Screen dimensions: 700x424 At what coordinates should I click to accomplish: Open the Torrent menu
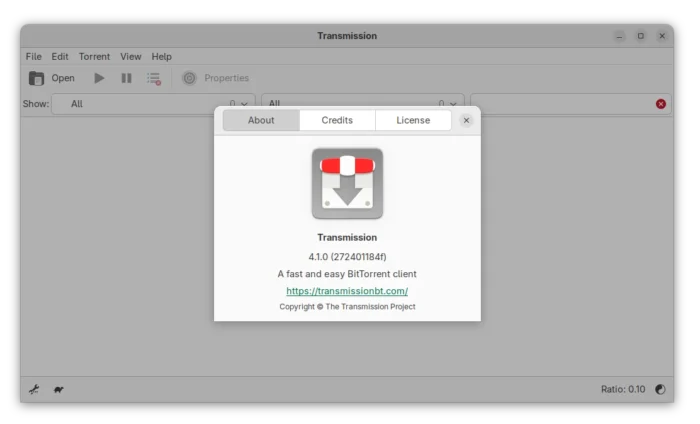pos(94,57)
